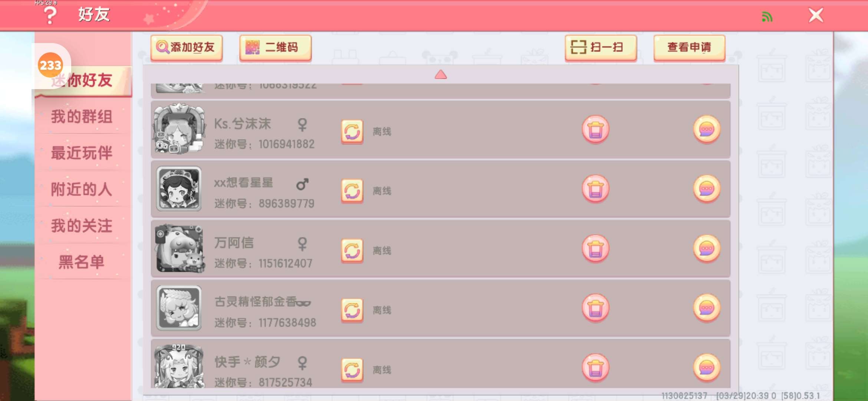Viewport: 868px width, 401px height.
Task: View avatar thumbnail of 快手*颜夕
Action: coord(179,366)
